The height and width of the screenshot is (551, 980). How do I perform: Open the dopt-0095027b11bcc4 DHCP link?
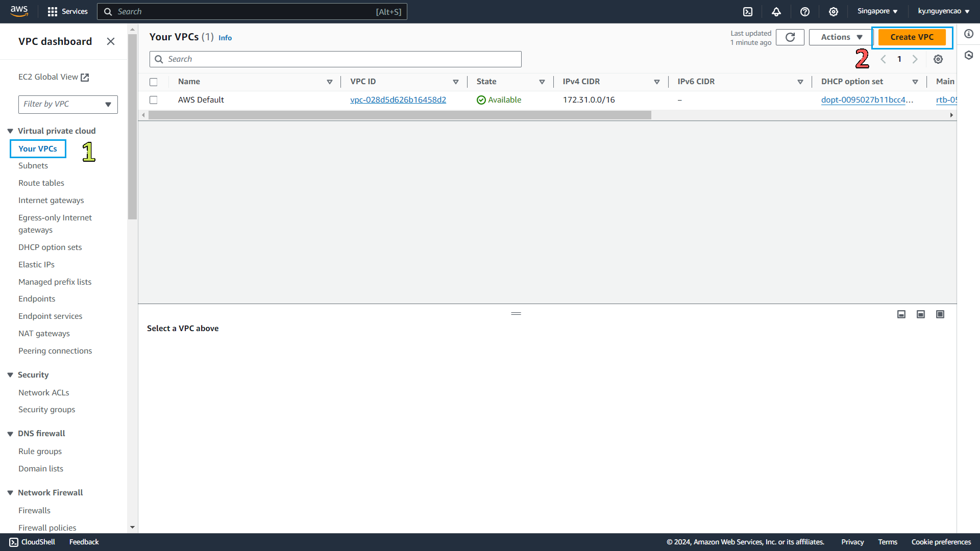click(x=867, y=100)
